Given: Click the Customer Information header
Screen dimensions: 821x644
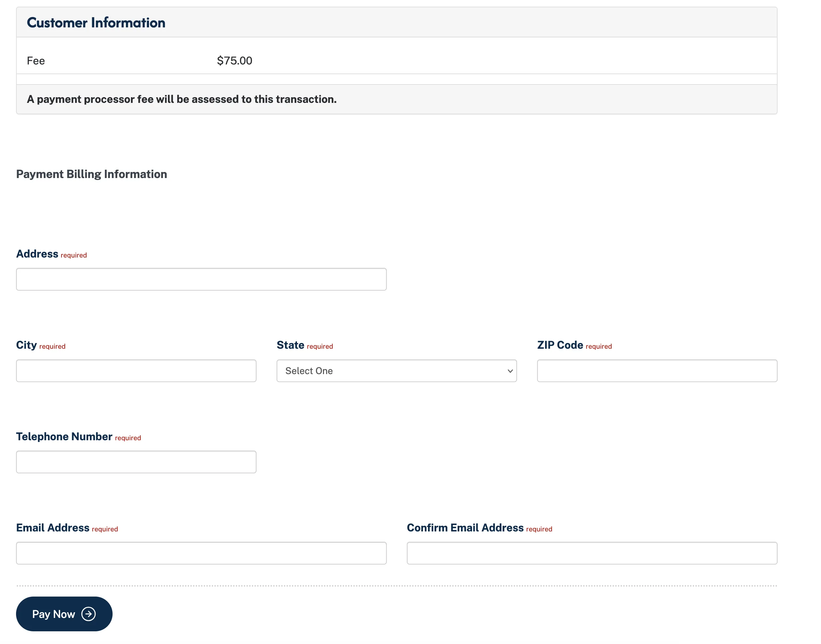Looking at the screenshot, I should pyautogui.click(x=96, y=23).
